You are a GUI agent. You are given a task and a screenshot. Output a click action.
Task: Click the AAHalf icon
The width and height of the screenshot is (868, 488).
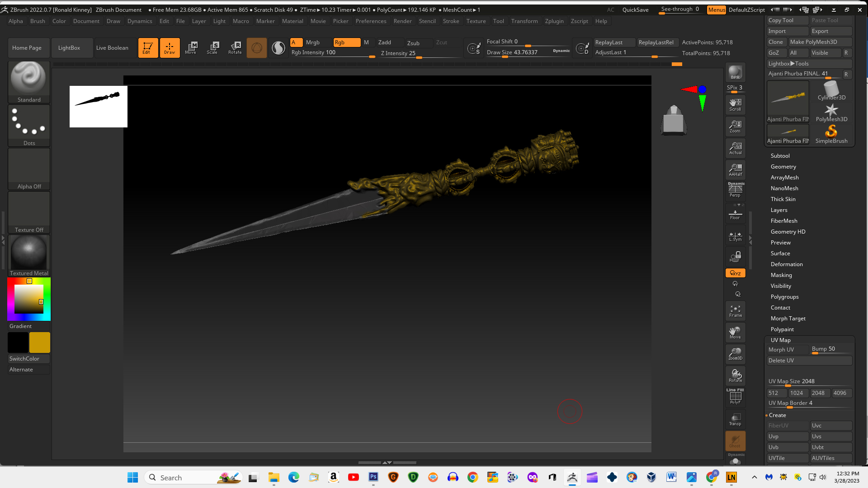pos(735,170)
